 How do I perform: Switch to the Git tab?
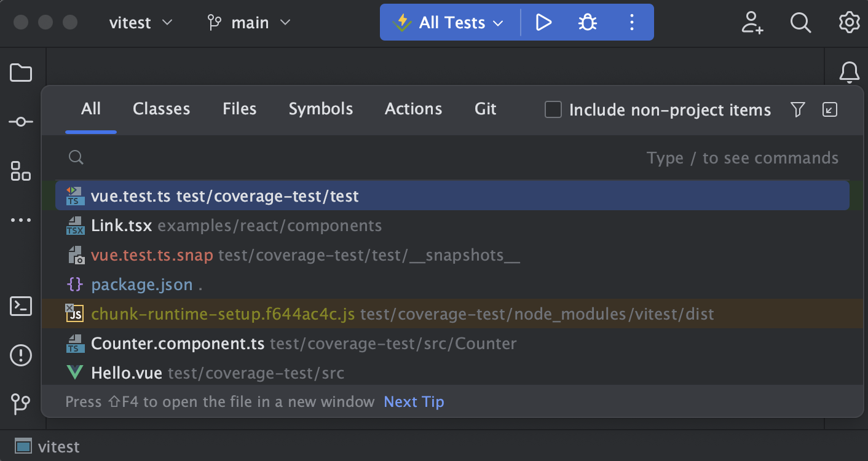[x=486, y=109]
